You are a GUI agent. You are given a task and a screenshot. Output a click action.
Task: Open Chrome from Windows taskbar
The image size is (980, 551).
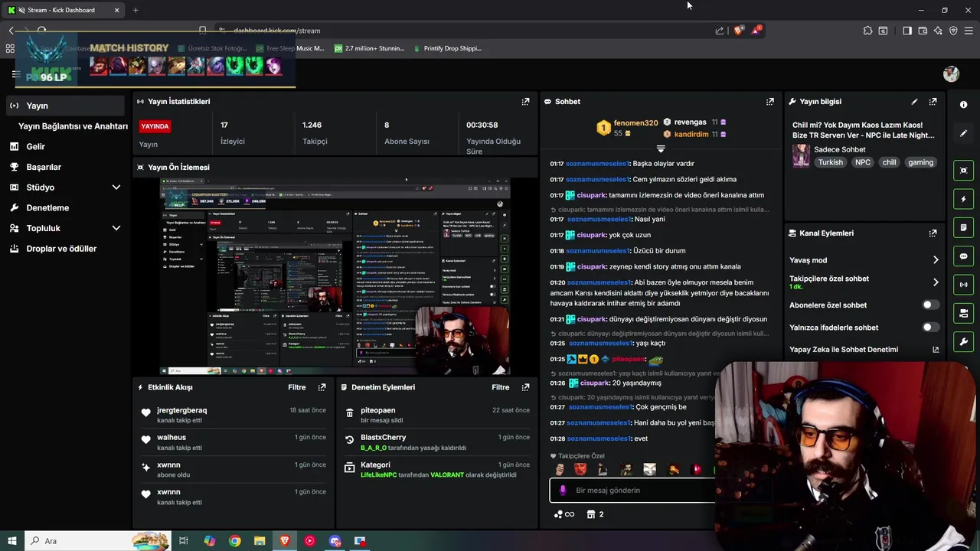pos(235,541)
